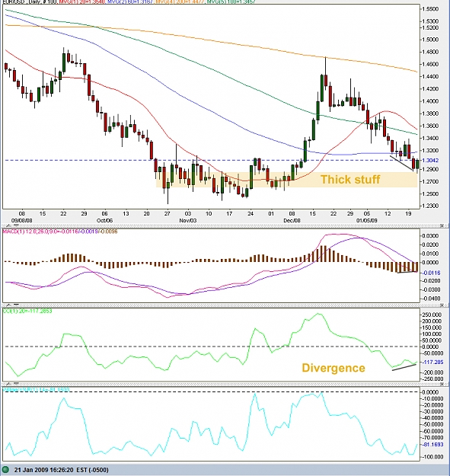Click the resize arrows above Williams %R pane

click(x=12, y=384)
